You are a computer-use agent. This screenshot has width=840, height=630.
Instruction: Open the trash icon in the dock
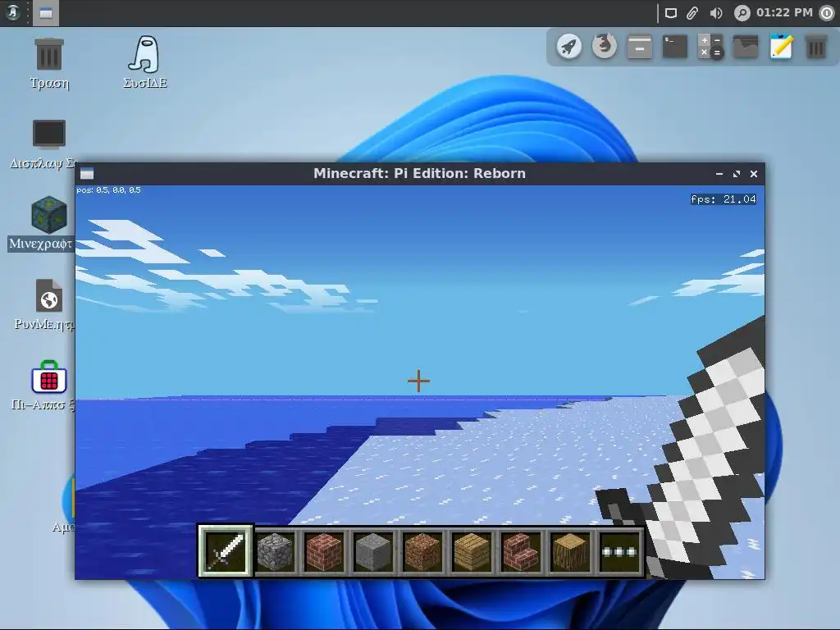pyautogui.click(x=816, y=47)
